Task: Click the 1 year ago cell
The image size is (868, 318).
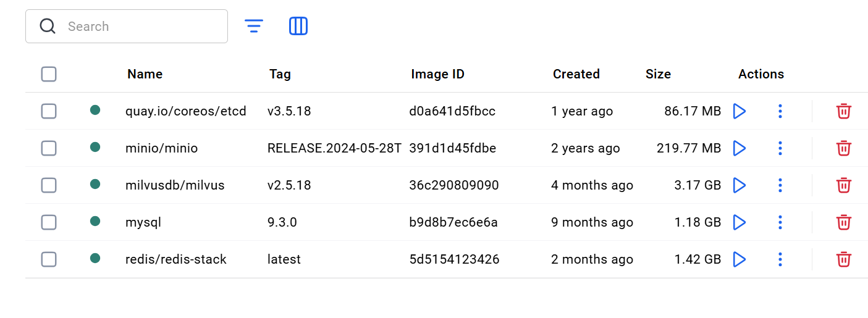Action: pyautogui.click(x=582, y=111)
